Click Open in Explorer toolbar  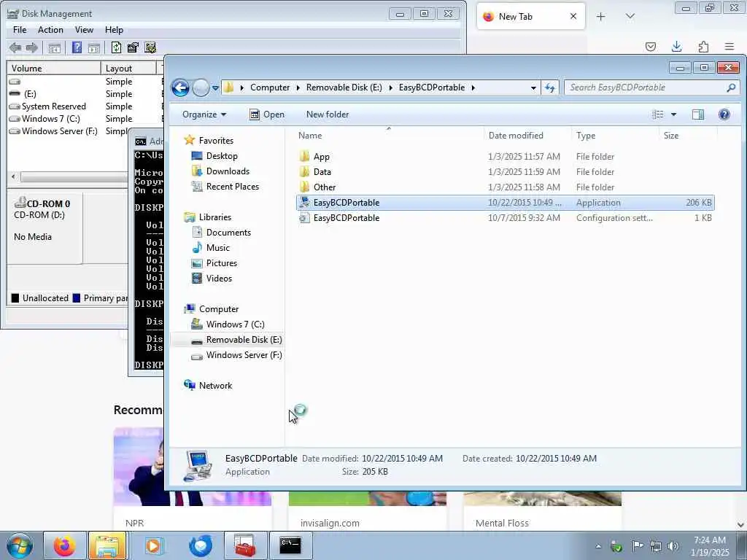click(267, 114)
